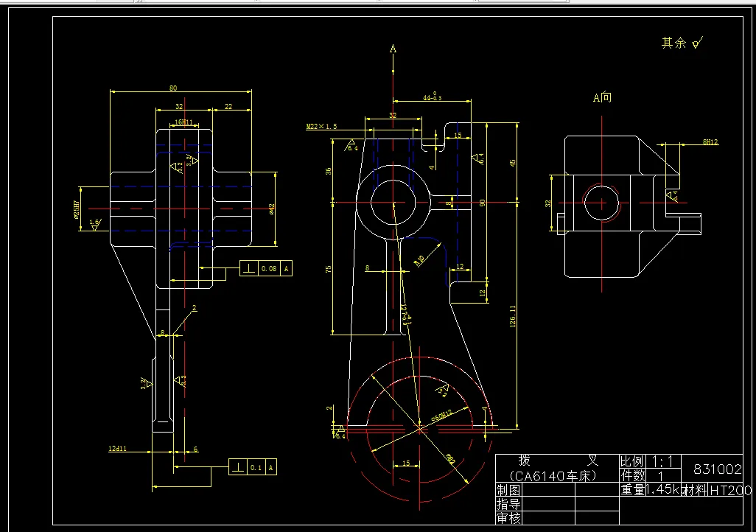Select the 1.6 roughness symbol near ø25H7
756x532 pixels.
click(x=95, y=224)
